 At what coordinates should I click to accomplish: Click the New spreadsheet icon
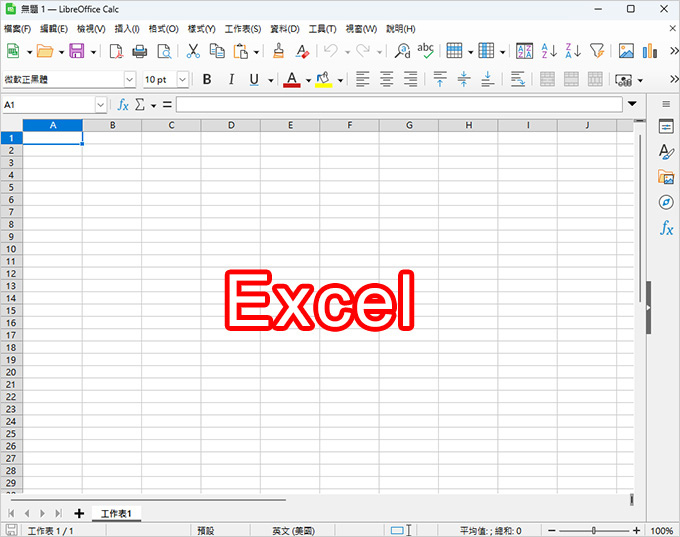click(13, 51)
